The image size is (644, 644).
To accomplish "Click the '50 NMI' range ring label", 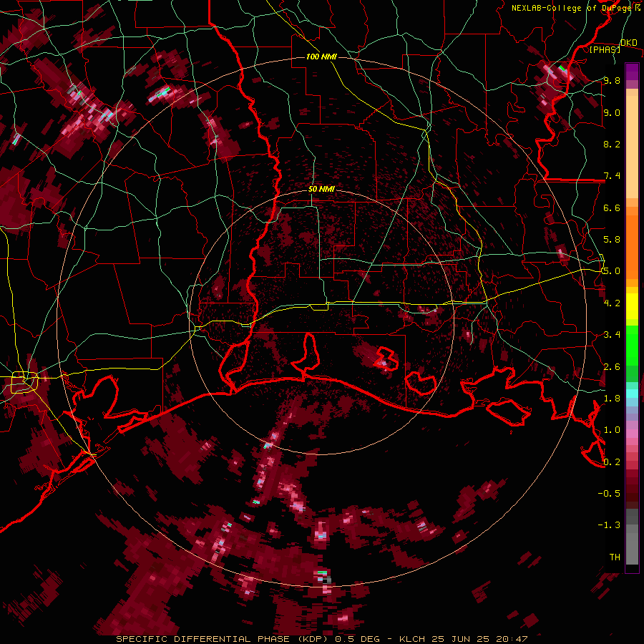I will click(x=321, y=190).
